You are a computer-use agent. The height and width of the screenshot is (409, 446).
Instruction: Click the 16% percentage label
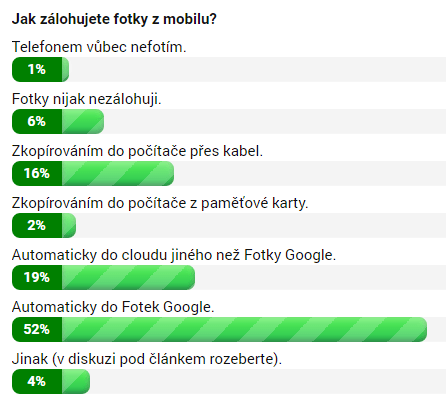[x=37, y=173]
